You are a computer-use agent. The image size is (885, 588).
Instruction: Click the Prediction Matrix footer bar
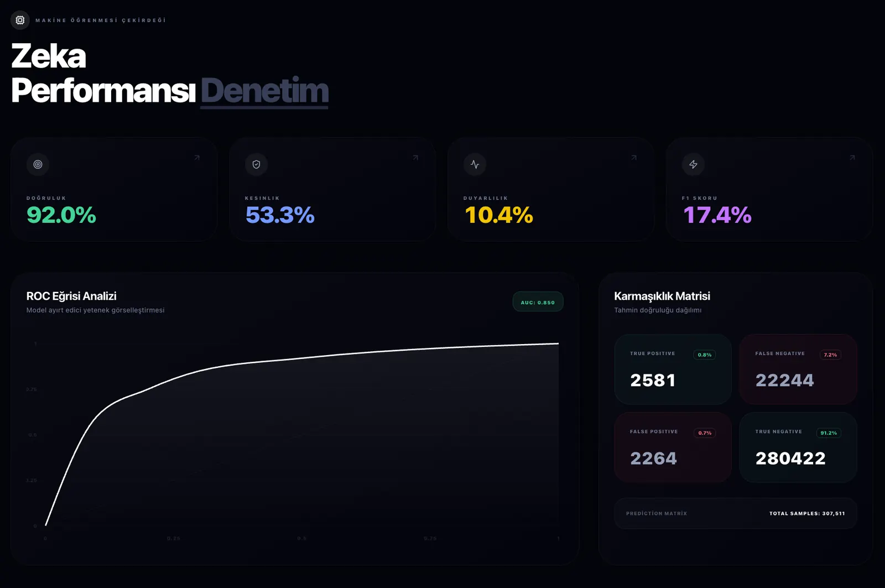click(735, 513)
